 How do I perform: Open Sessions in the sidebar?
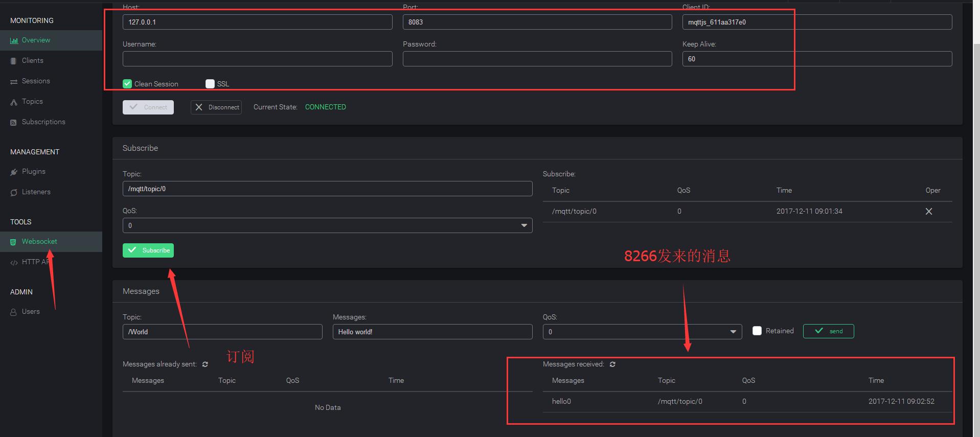pyautogui.click(x=36, y=81)
